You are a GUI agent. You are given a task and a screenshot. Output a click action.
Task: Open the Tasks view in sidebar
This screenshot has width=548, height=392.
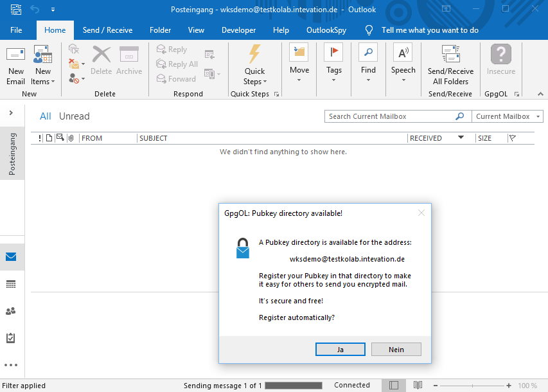(x=11, y=338)
